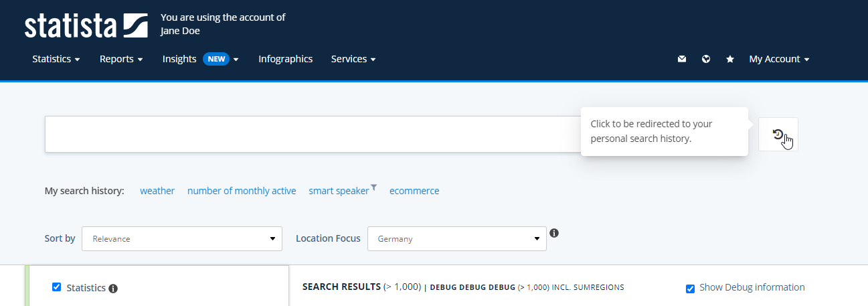Click number of monthly active link
The width and height of the screenshot is (868, 306).
(242, 191)
